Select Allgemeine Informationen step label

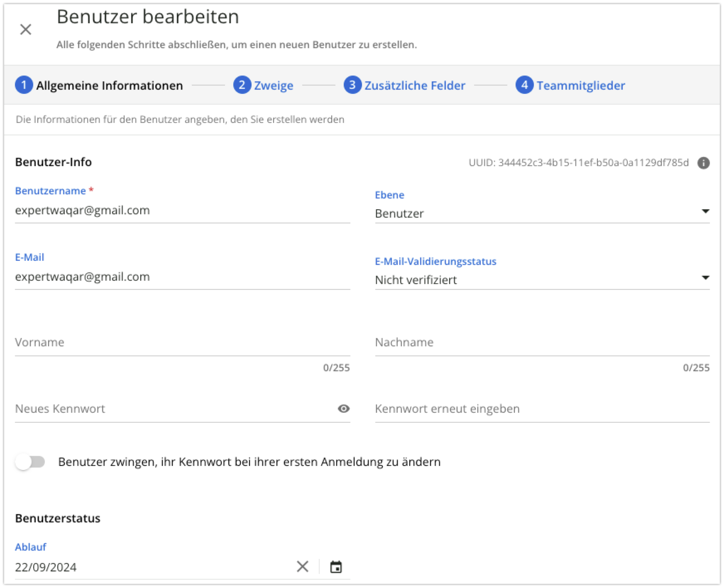tap(110, 86)
